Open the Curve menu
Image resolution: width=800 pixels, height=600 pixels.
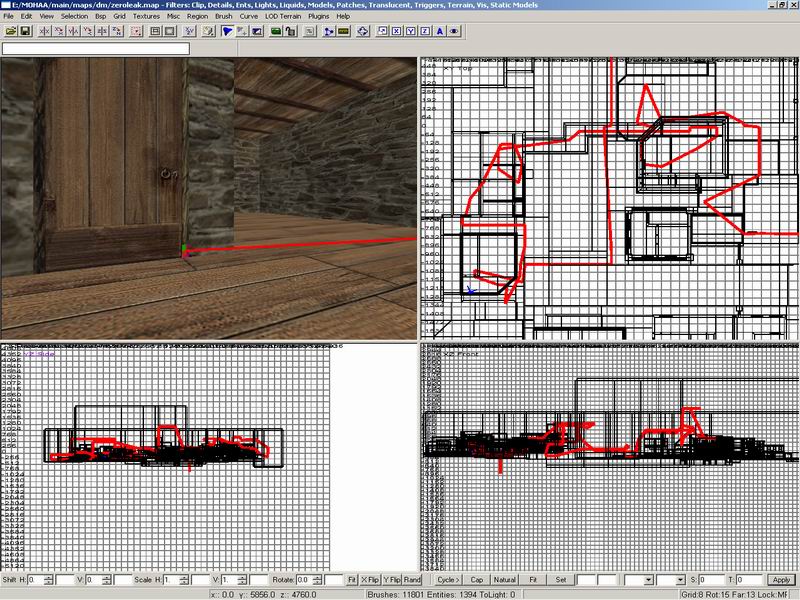(248, 16)
